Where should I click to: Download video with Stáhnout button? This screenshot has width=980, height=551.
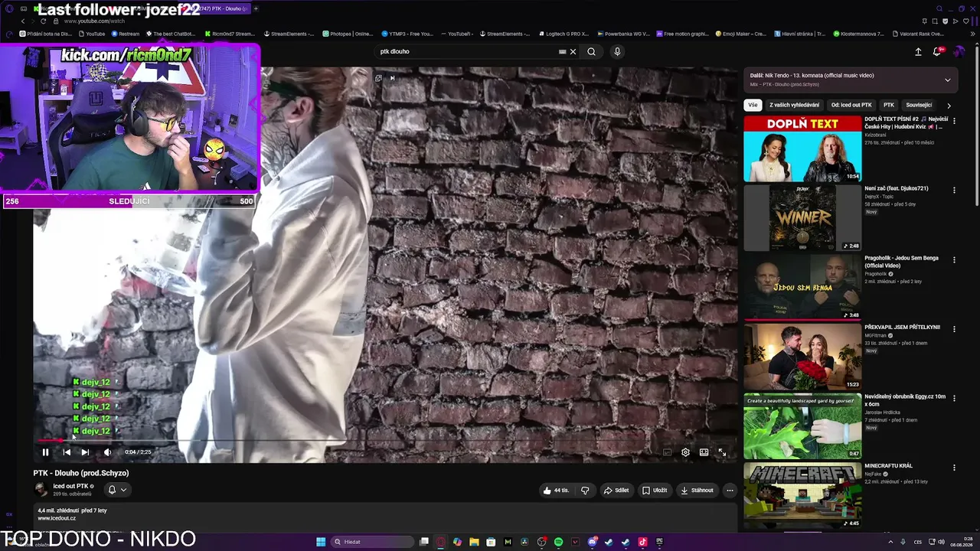coord(697,491)
